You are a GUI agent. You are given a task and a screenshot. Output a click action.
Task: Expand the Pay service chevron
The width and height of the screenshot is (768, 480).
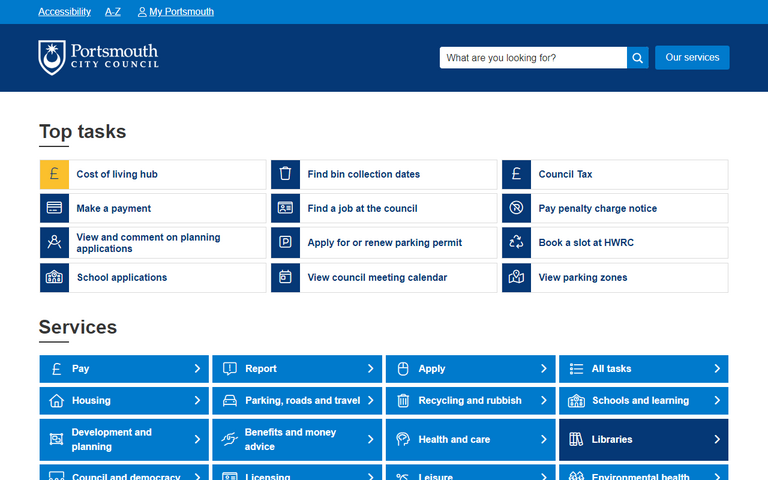pyautogui.click(x=197, y=369)
